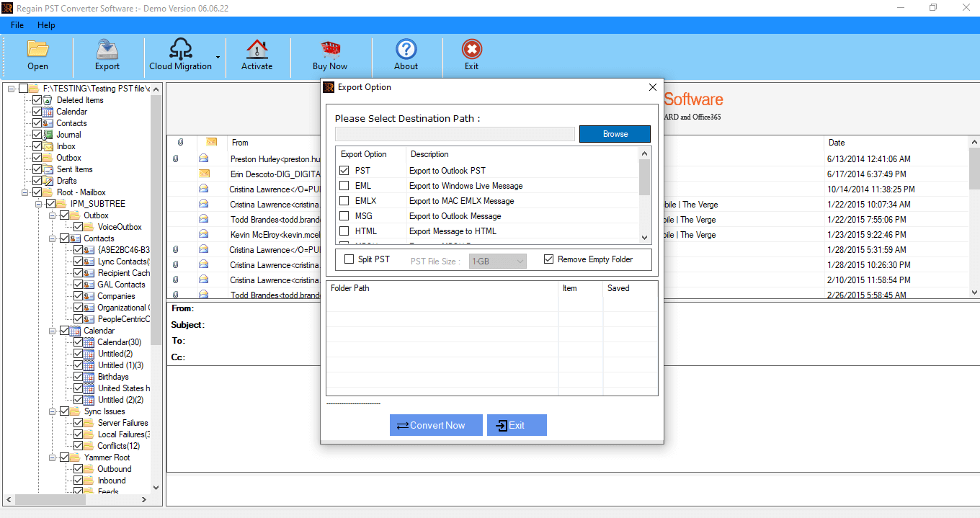
Task: Check the MSG export option
Action: [344, 216]
